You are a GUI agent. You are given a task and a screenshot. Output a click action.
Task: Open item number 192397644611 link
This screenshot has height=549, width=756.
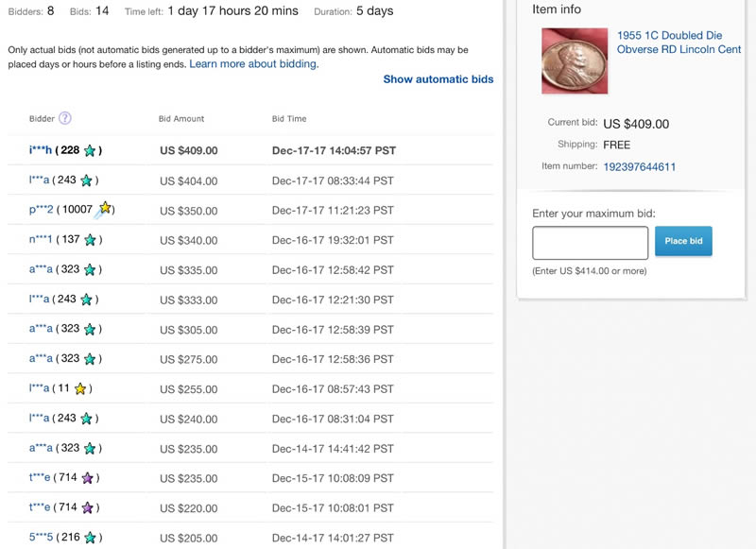(640, 166)
